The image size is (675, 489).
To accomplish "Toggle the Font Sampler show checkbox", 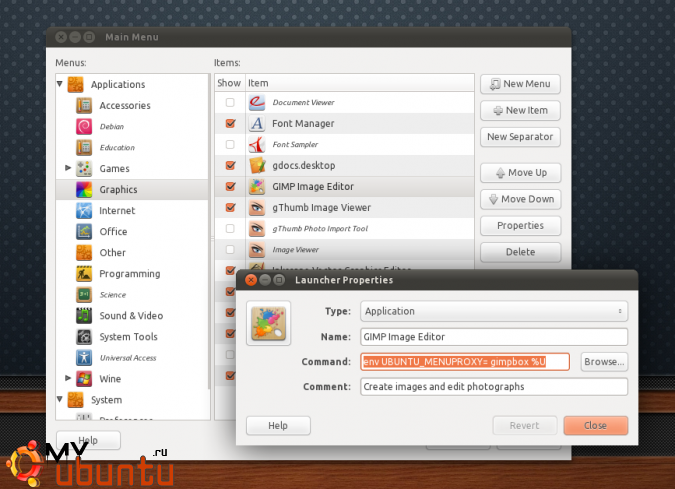I will 230,145.
